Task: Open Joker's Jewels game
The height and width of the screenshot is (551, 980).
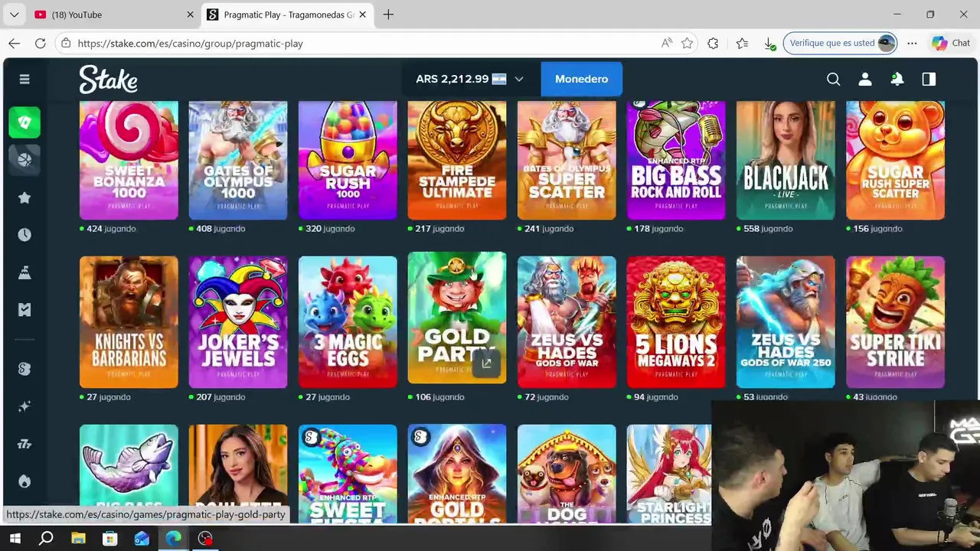Action: 238,322
